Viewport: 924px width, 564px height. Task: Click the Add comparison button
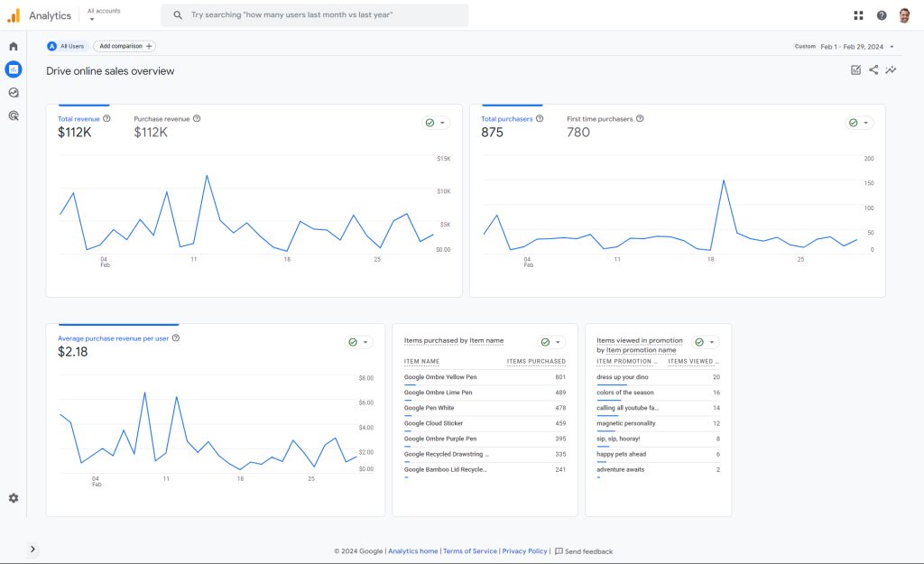pyautogui.click(x=125, y=46)
